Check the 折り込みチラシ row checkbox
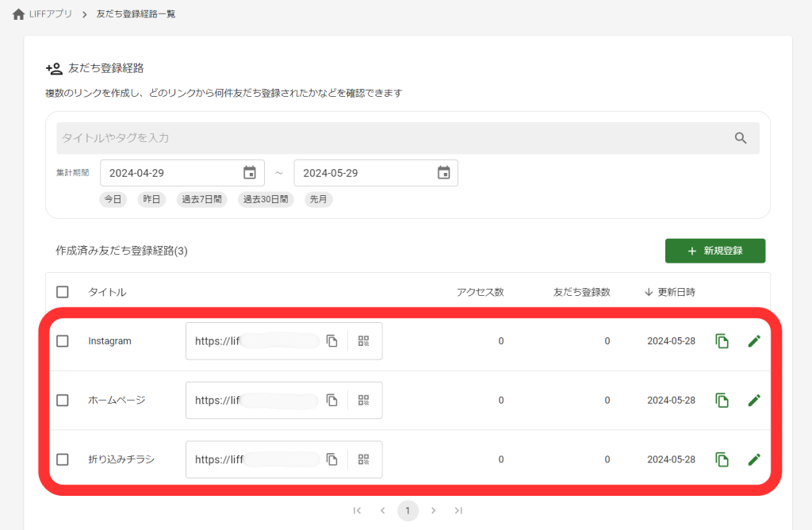812x530 pixels. coord(63,459)
